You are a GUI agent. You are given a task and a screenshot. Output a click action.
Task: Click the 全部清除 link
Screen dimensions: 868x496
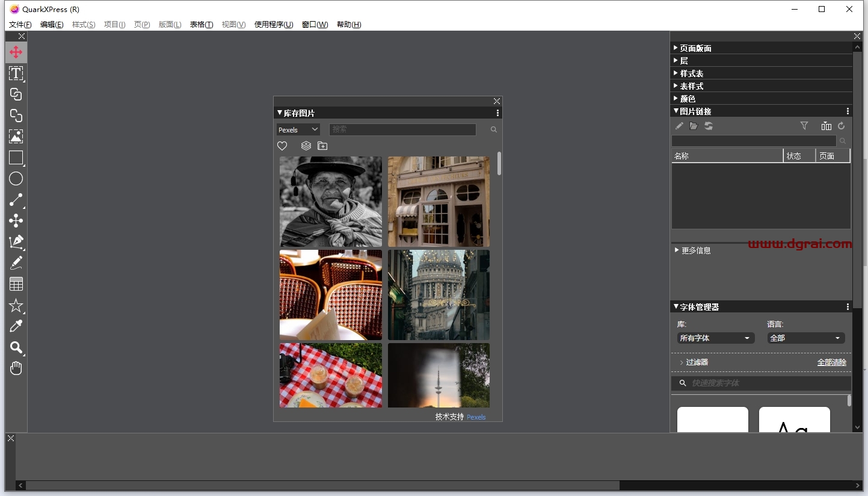click(831, 362)
